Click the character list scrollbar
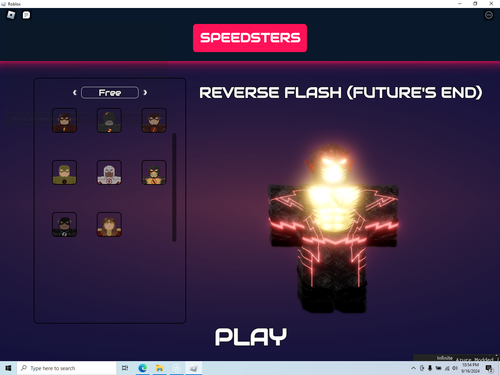Viewport: 500px width, 375px height. (174, 187)
